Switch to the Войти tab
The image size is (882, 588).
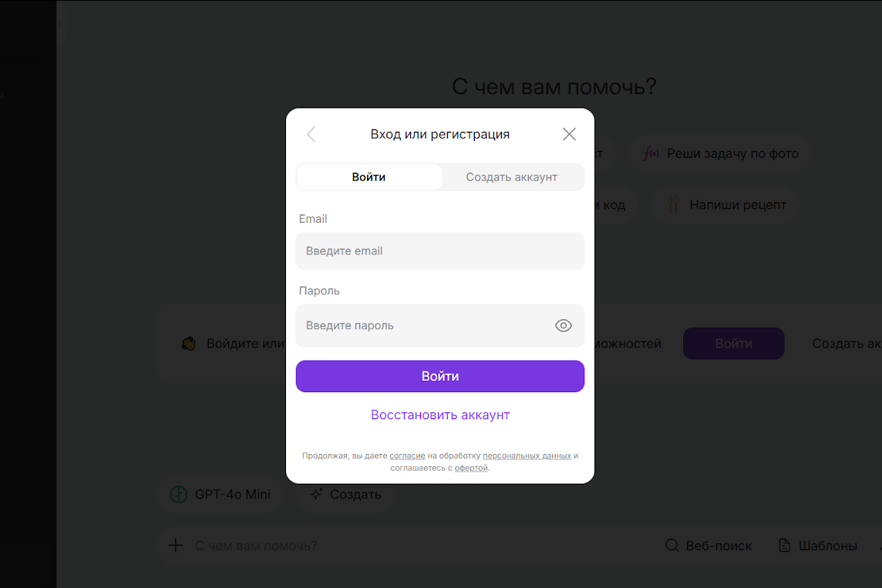coord(369,177)
